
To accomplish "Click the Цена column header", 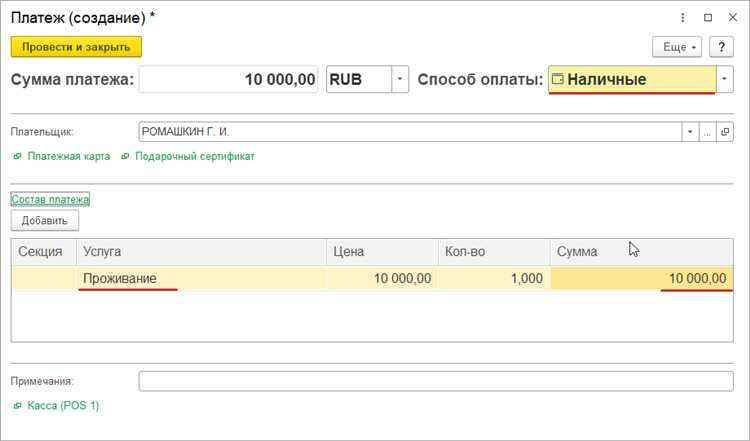I will click(381, 252).
